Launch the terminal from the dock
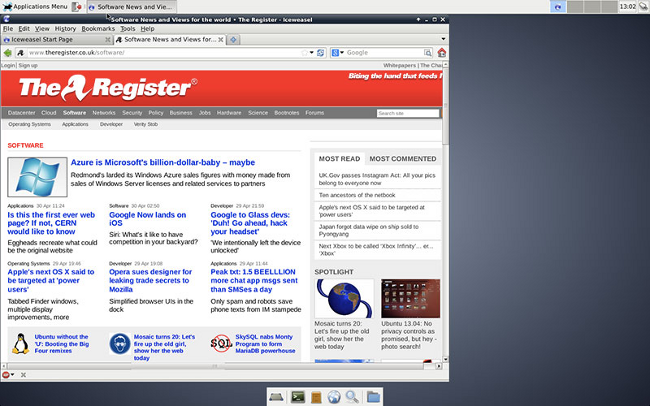Viewport: 650px width, 406px height. pos(298,397)
